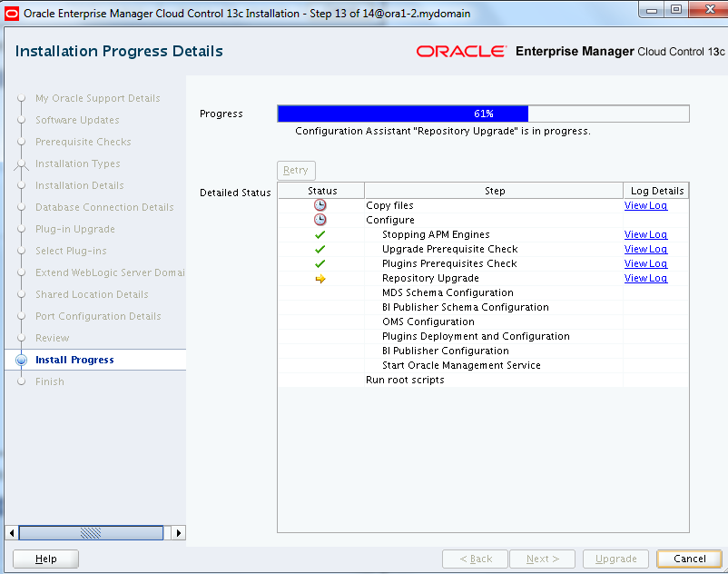Open View Log for Upgrade Prerequisite Check
The height and width of the screenshot is (574, 728).
click(645, 249)
